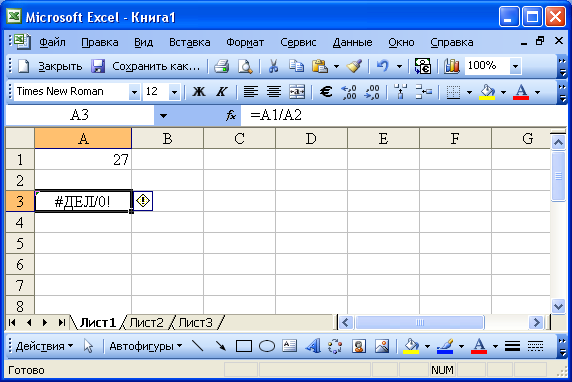Open the chart wizard icon
The height and width of the screenshot is (382, 572).
(x=452, y=66)
